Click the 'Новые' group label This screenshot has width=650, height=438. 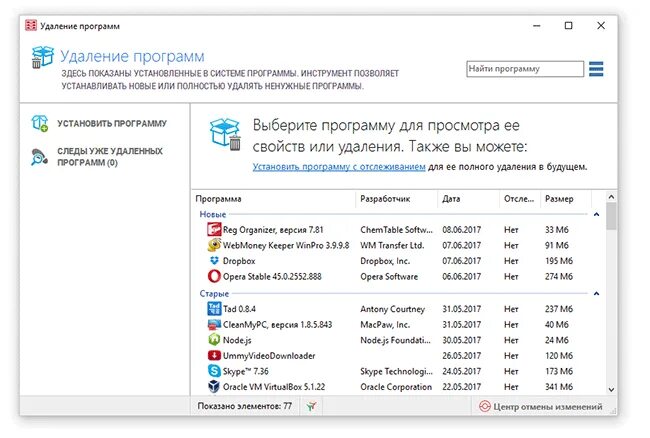click(x=213, y=214)
